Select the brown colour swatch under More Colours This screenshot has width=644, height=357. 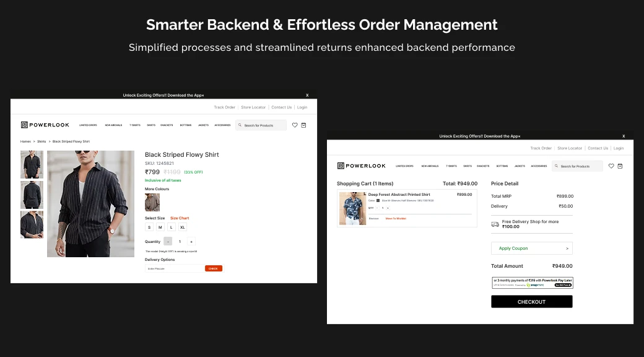click(x=152, y=202)
